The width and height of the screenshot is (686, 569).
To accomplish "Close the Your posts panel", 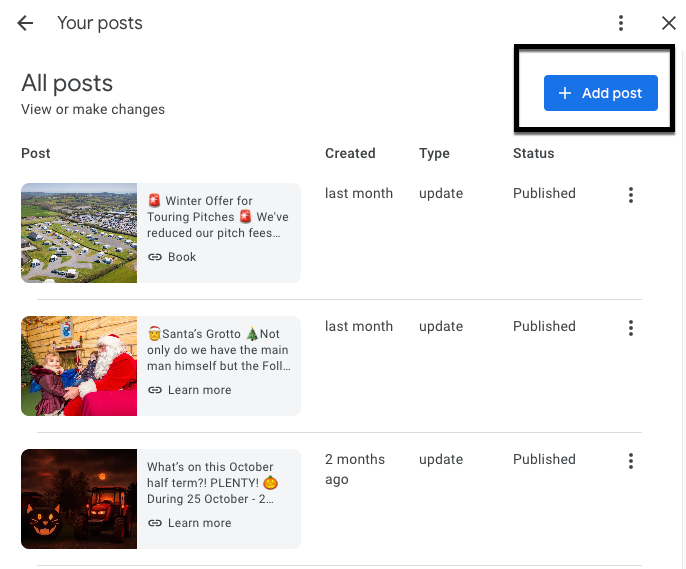I will coord(669,23).
